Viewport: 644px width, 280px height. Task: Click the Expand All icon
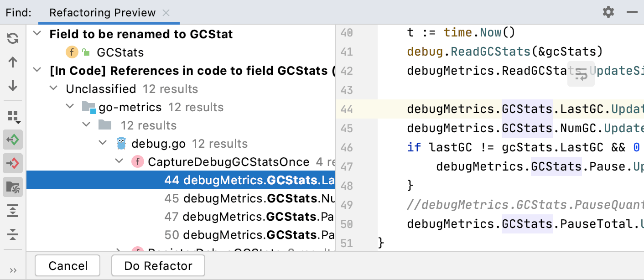13,211
